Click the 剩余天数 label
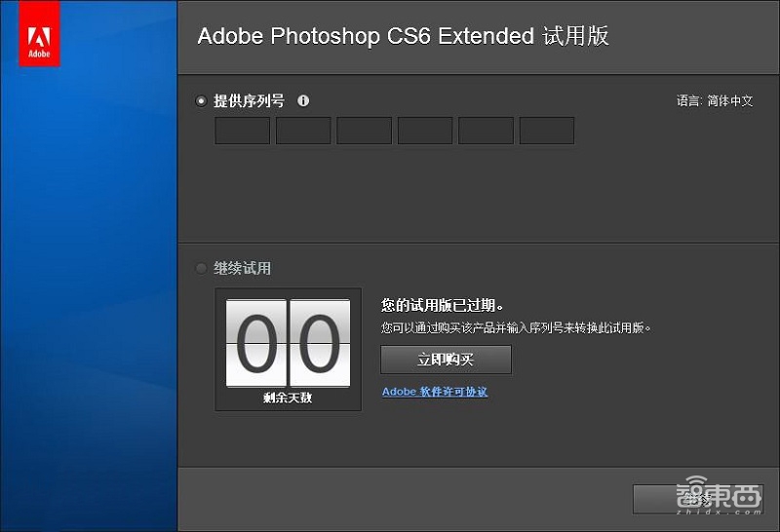The height and width of the screenshot is (532, 780). click(x=288, y=398)
